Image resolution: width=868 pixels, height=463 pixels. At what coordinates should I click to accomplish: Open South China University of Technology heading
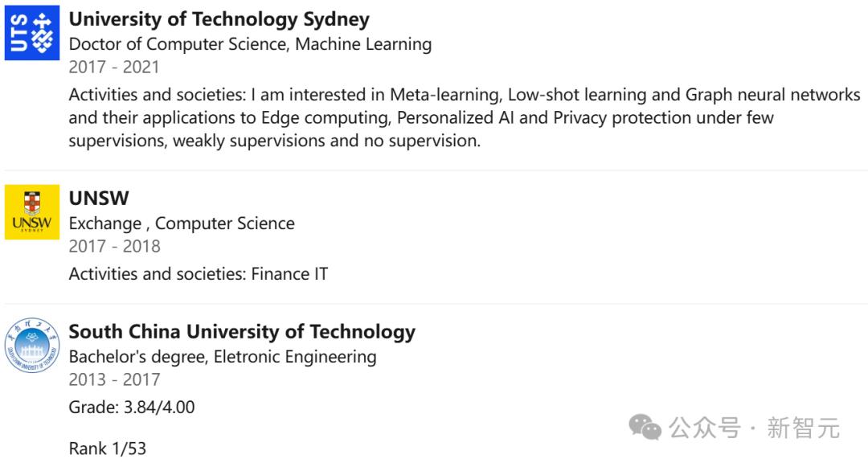[x=242, y=332]
